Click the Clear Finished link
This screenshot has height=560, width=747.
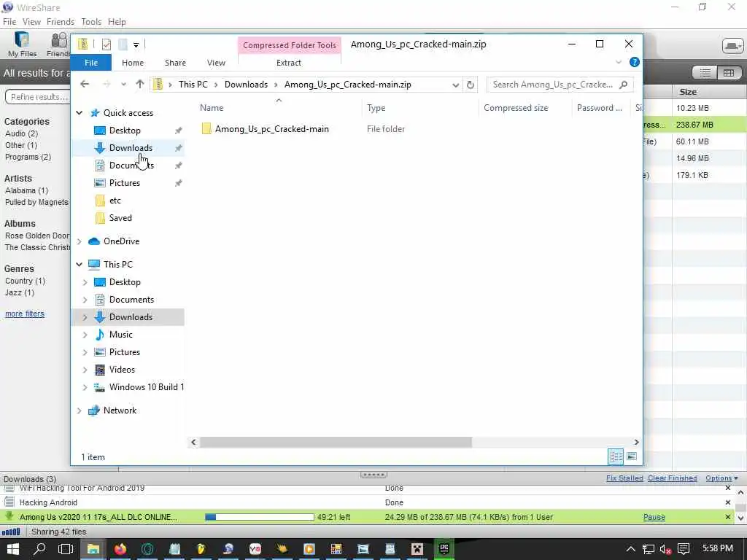coord(672,478)
